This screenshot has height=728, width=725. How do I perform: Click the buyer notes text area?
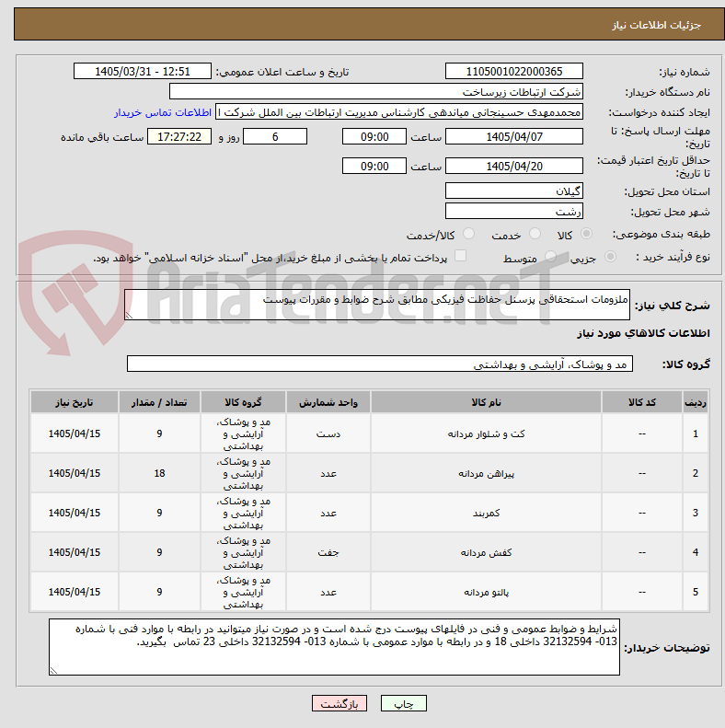334,647
